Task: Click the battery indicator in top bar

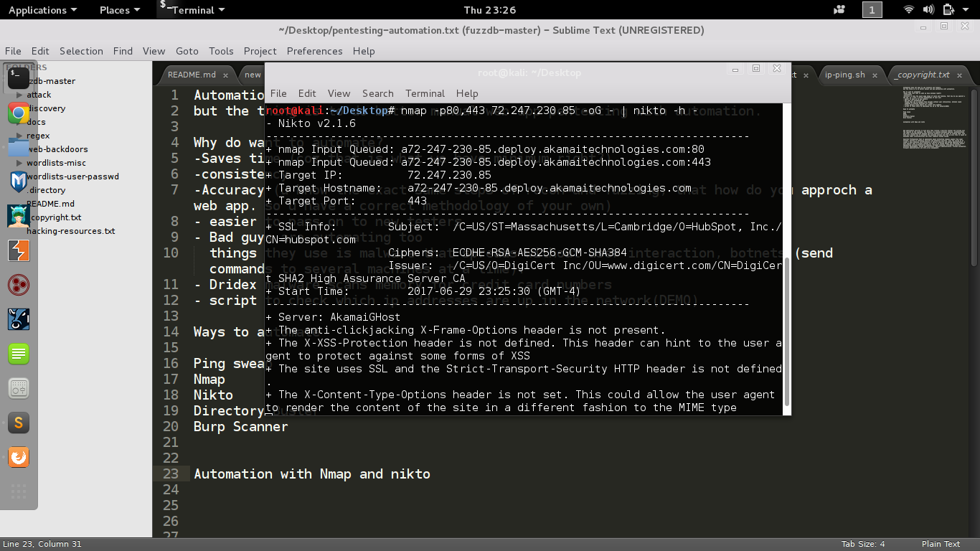Action: 948,10
